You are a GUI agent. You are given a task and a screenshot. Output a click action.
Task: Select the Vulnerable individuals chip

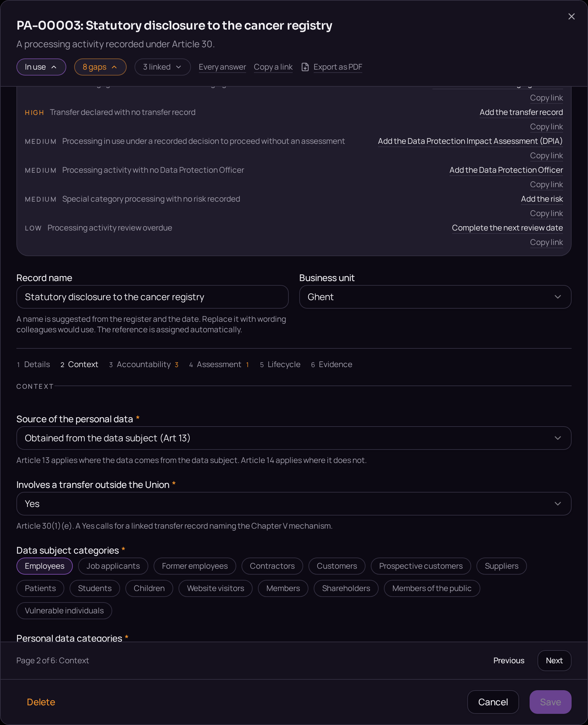coord(64,611)
